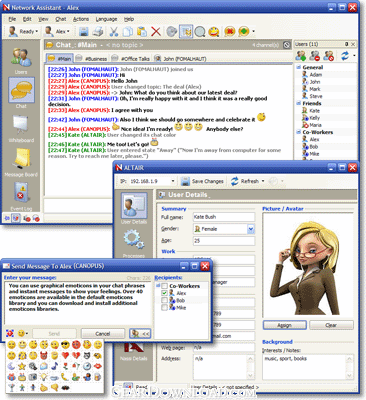Screen dimensions: 366x400
Task: Open the User Details icon in ALTAIR
Action: (133, 208)
